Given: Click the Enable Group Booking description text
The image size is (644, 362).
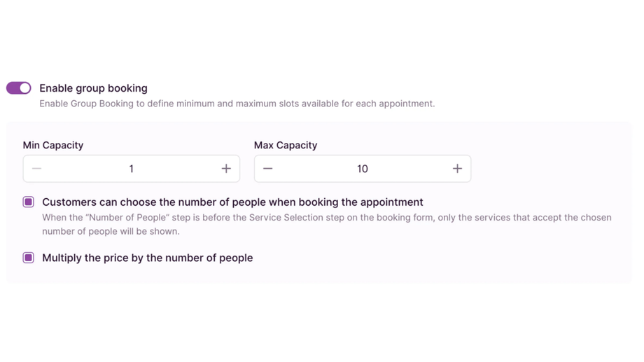Looking at the screenshot, I should [x=237, y=104].
